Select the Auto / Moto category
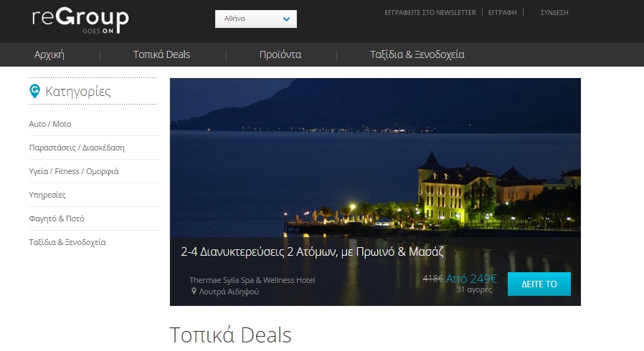Viewport: 644px width, 351px height. pos(50,124)
